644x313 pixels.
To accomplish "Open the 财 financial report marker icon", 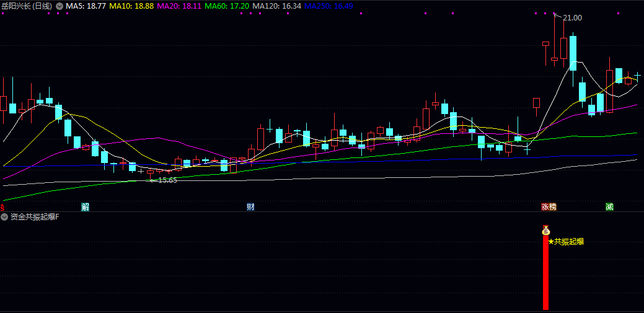I will (x=250, y=206).
